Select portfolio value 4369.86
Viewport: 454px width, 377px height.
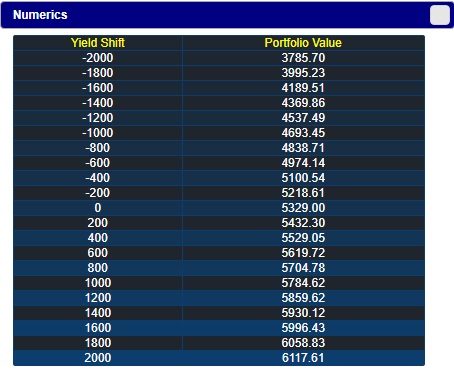tap(303, 103)
